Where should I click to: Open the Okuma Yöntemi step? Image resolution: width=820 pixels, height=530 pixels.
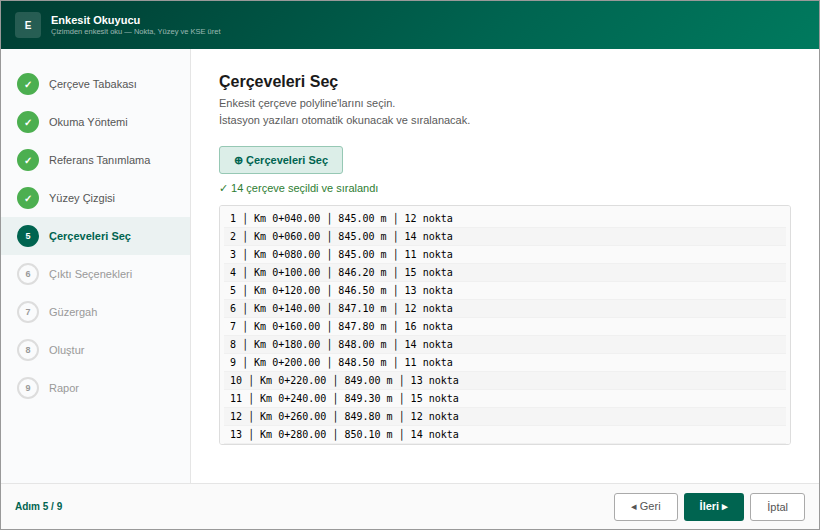click(x=96, y=122)
